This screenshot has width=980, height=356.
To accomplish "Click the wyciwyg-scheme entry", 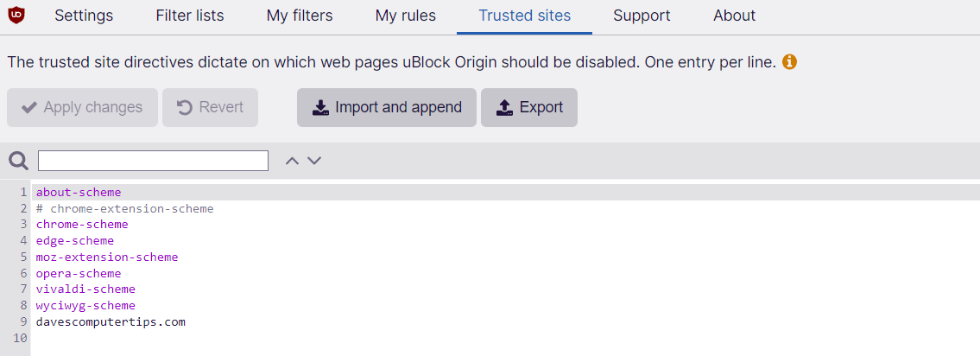I will 85,305.
